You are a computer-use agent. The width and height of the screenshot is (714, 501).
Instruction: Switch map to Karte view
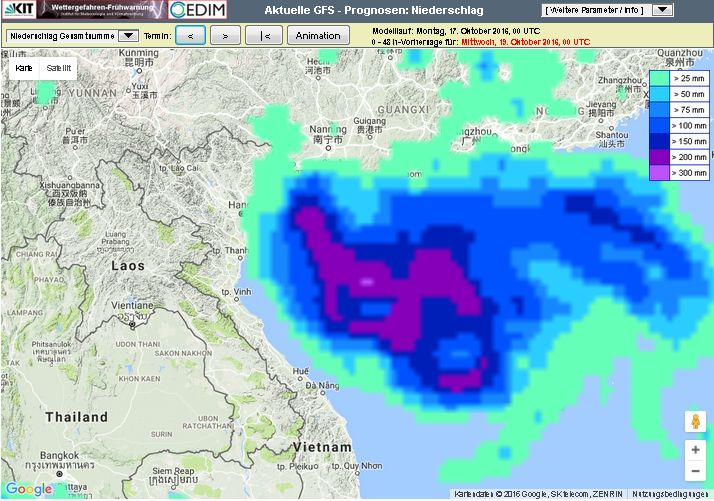pos(24,67)
